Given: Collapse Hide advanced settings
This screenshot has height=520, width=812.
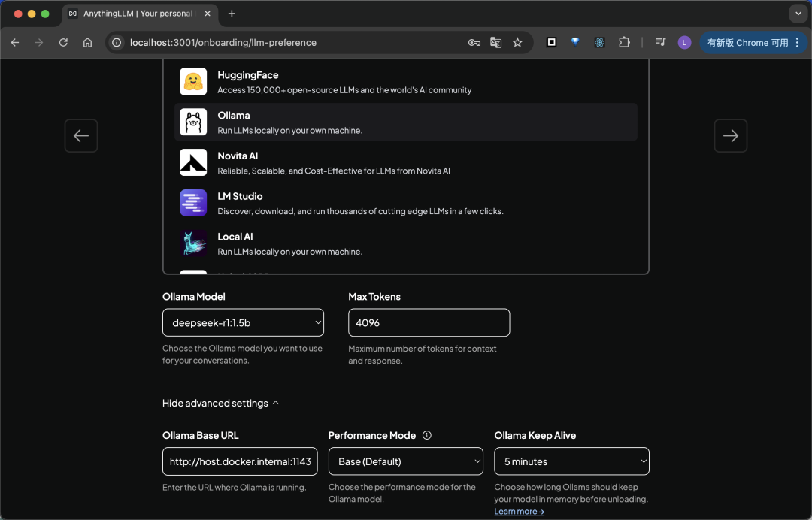Looking at the screenshot, I should pyautogui.click(x=220, y=403).
